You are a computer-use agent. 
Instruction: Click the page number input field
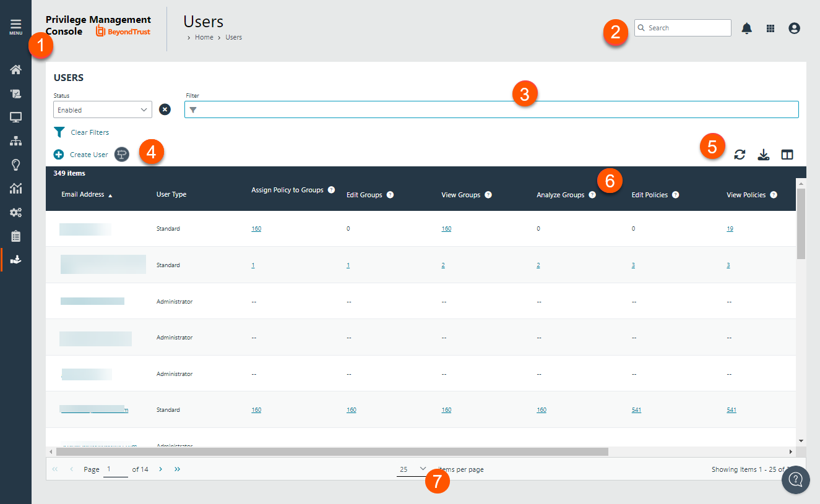click(x=116, y=469)
